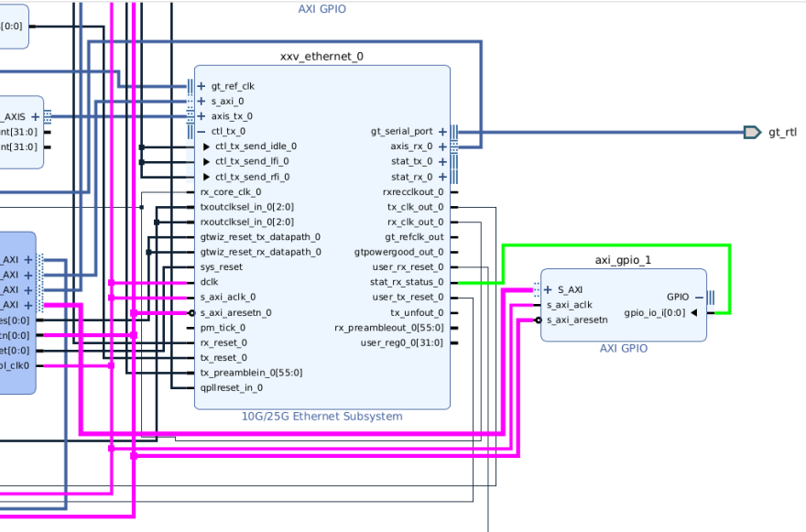Expand the stat_tx_0 interface pin
Image resolution: width=806 pixels, height=532 pixels.
pos(442,161)
